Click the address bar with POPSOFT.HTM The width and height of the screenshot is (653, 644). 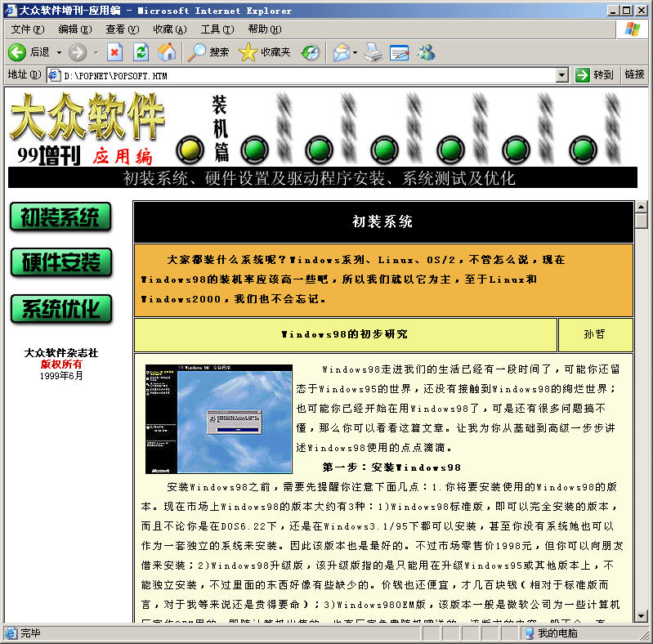[308, 76]
